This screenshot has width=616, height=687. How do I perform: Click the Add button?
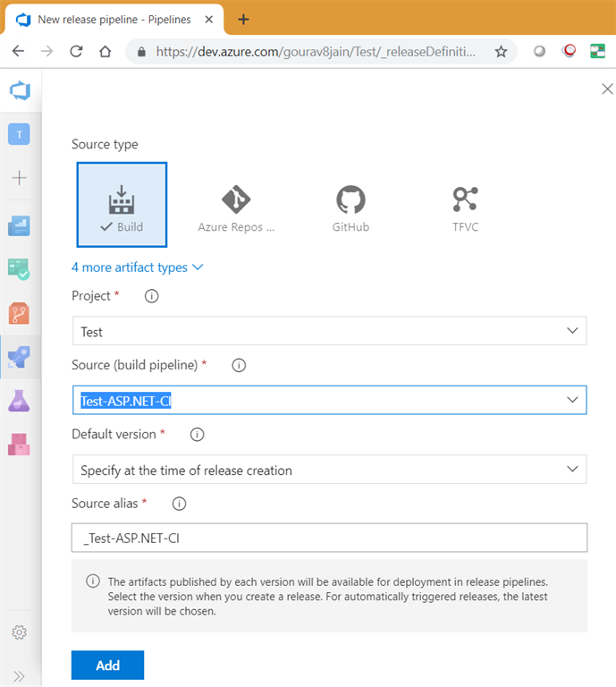(x=107, y=666)
